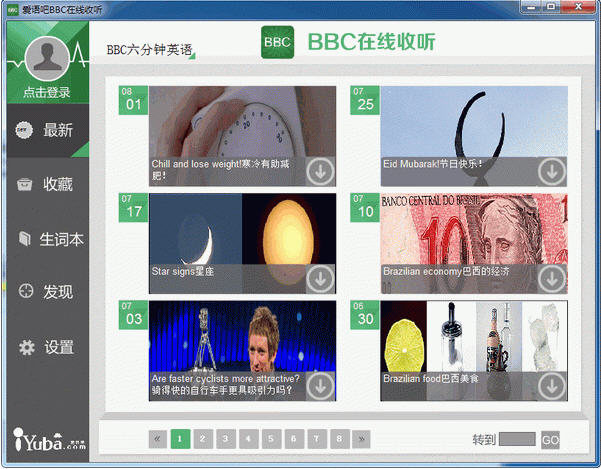Go to page 3
This screenshot has height=469, width=601.
pos(226,439)
